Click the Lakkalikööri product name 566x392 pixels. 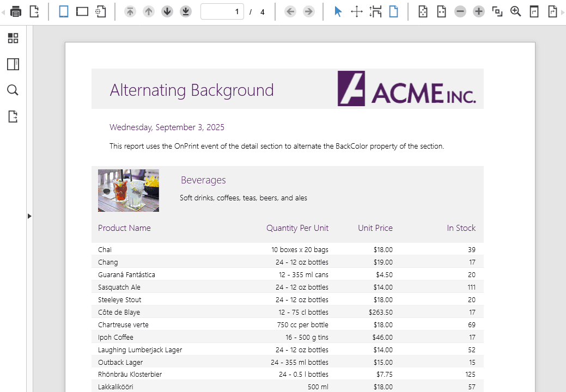(115, 387)
